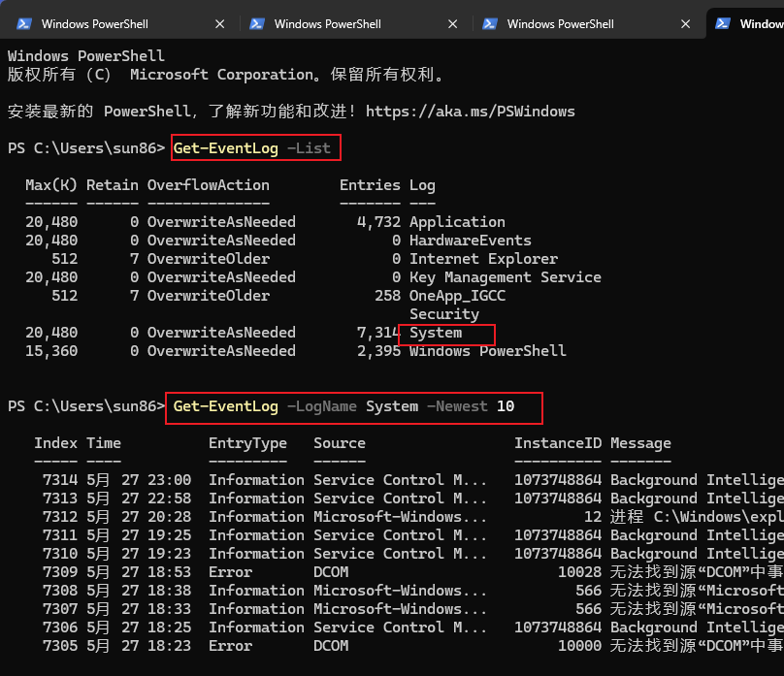The width and height of the screenshot is (784, 676).
Task: Switch to the second Windows PowerShell tab
Action: point(330,23)
